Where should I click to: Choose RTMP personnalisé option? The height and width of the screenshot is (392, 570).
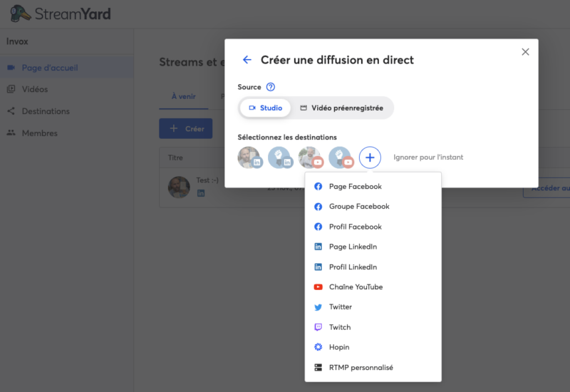tap(373, 368)
